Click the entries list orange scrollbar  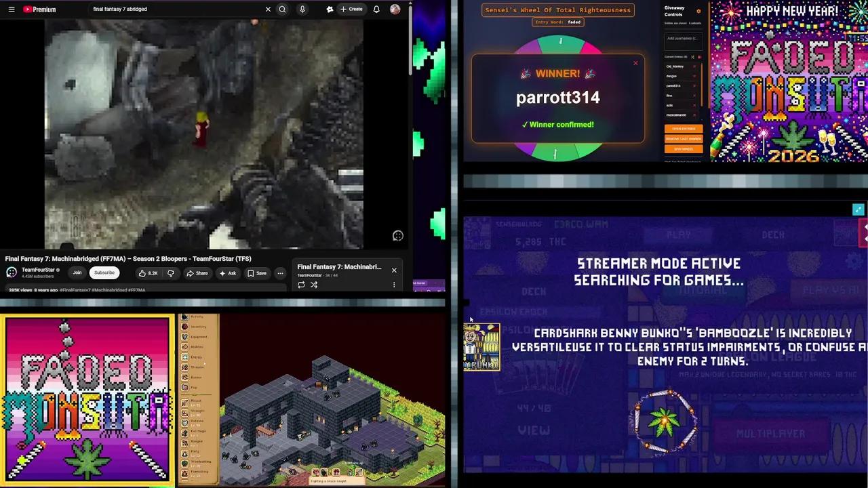(x=703, y=85)
